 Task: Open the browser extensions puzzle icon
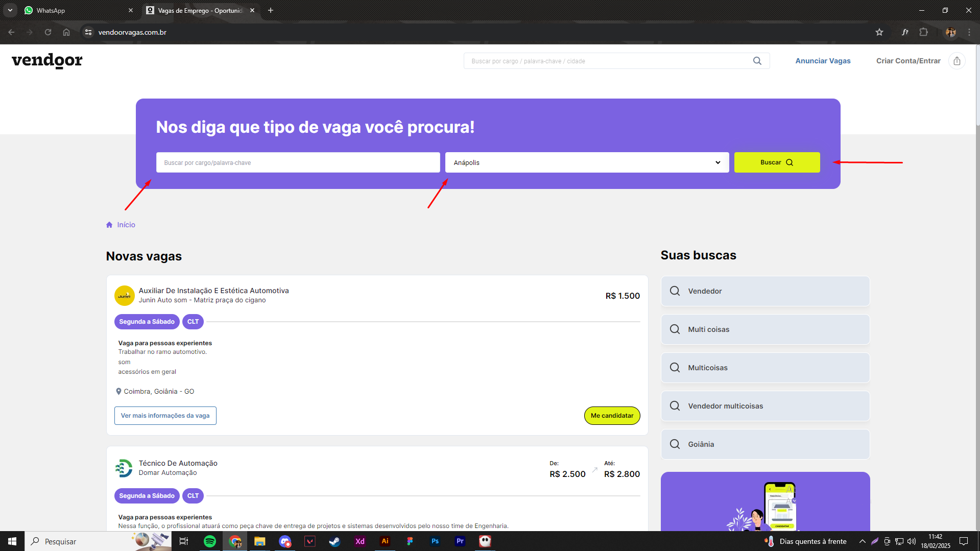923,32
